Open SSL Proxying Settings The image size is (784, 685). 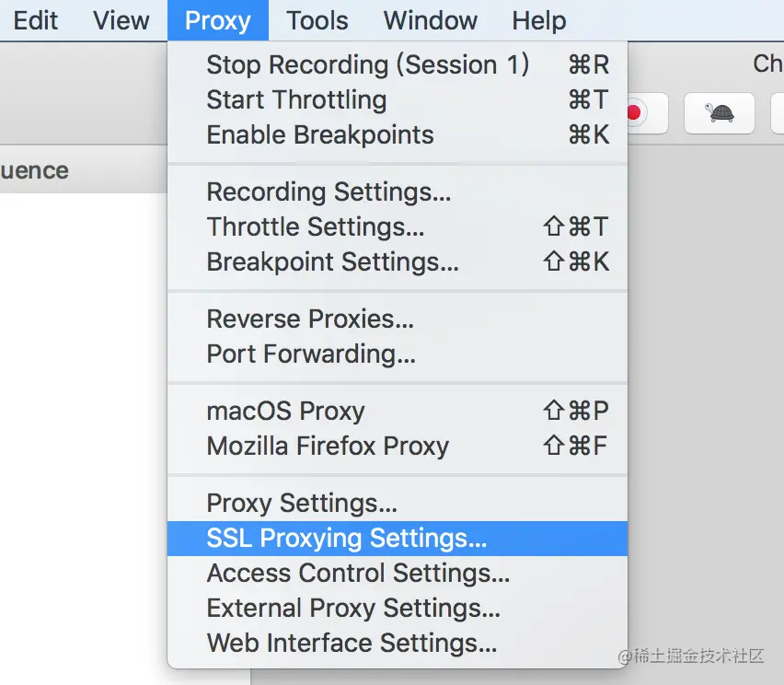click(347, 538)
